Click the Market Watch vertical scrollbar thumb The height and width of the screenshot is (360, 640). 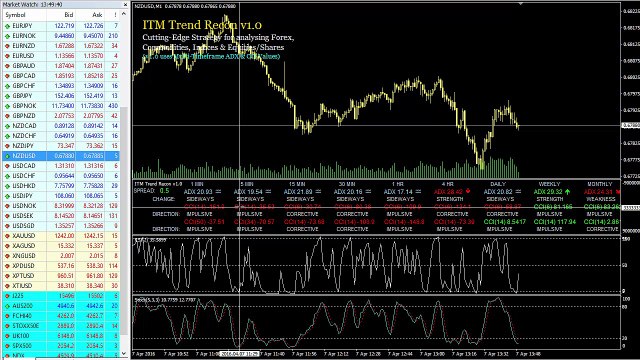(x=124, y=220)
